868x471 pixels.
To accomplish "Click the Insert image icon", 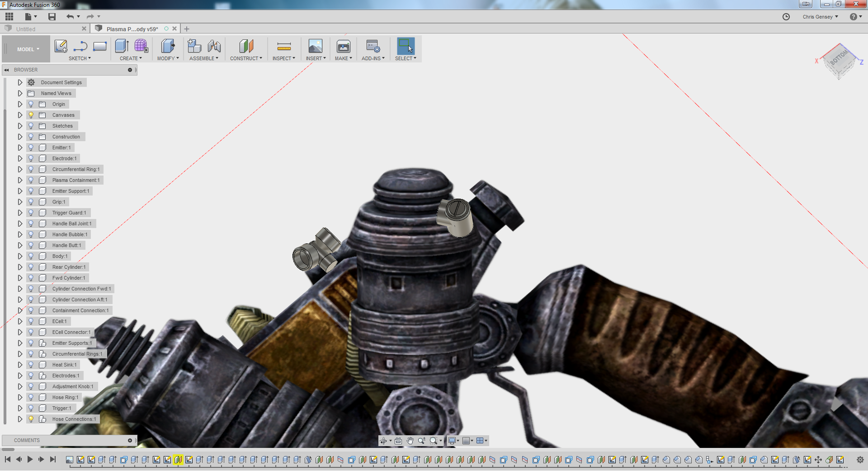I will [x=315, y=46].
